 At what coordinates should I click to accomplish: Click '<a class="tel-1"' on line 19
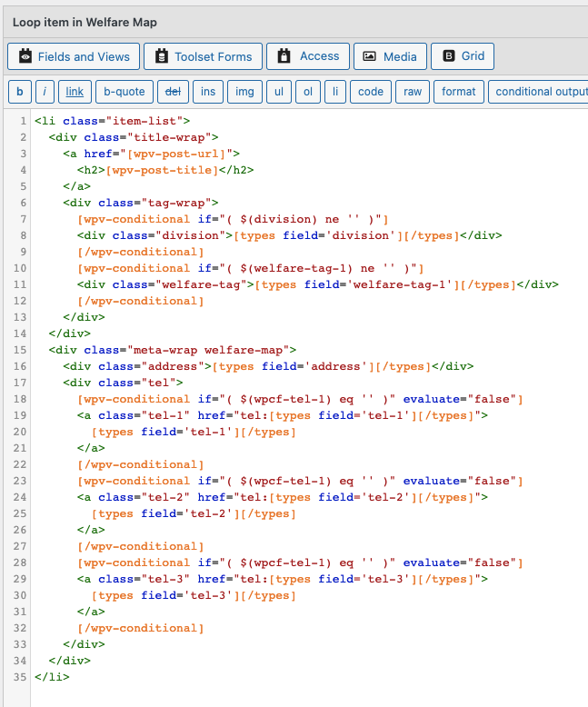[x=134, y=415]
